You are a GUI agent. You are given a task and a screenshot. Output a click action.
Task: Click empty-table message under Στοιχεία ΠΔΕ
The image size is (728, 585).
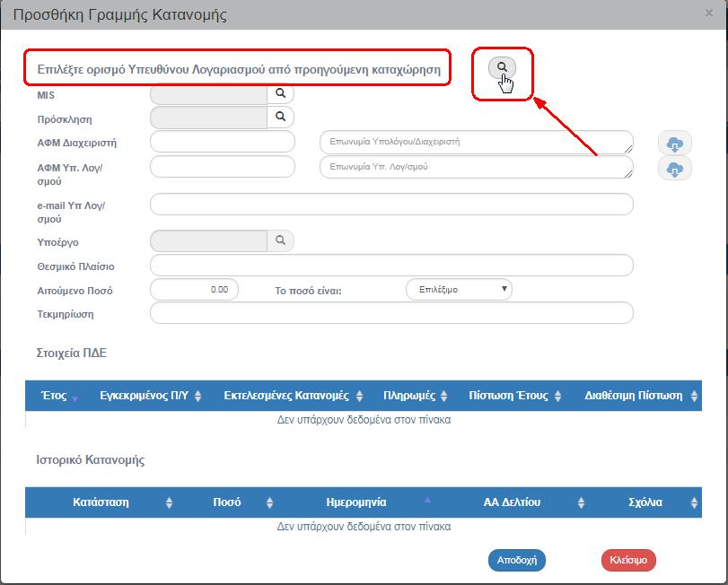[364, 420]
